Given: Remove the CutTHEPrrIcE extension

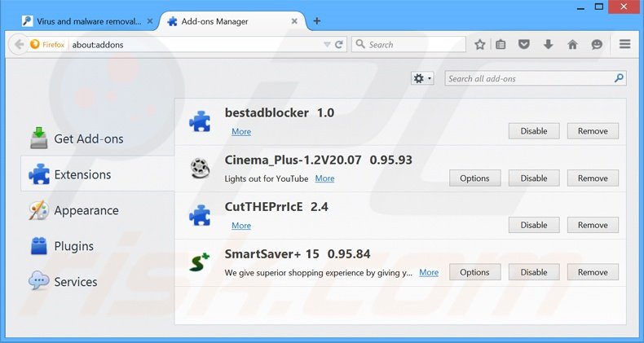Looking at the screenshot, I should point(593,226).
